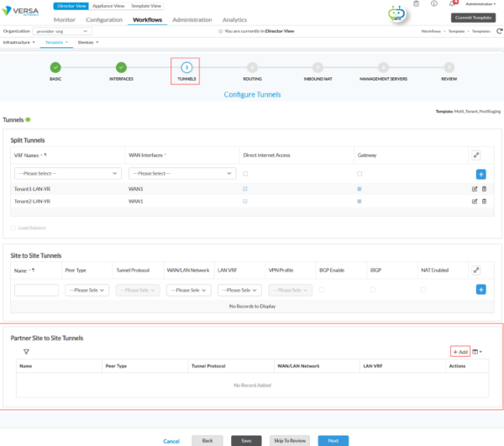Screen dimensions: 504x446
Task: Open the column chooser icon next to Add
Action: [476, 352]
